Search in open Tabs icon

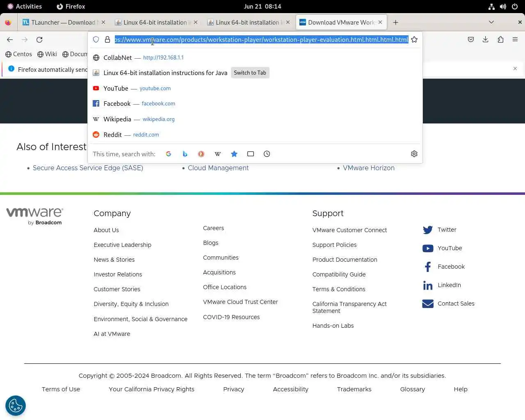[251, 154]
